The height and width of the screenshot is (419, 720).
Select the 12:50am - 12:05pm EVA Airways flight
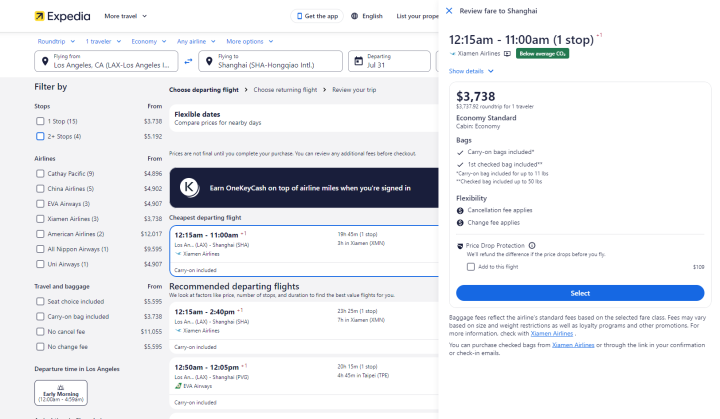[x=304, y=383]
